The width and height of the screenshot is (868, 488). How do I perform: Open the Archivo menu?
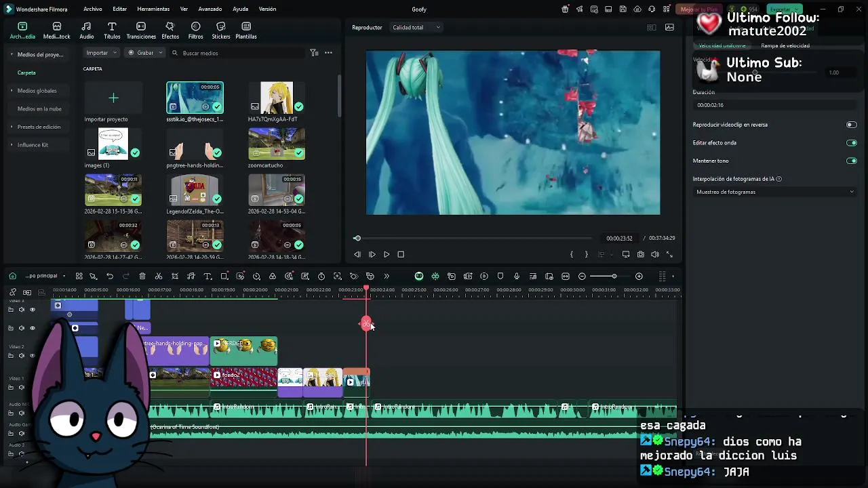(x=93, y=9)
